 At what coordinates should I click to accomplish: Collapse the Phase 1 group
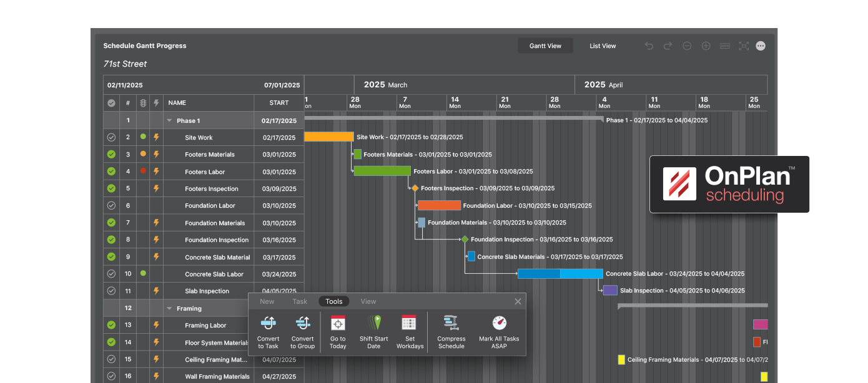click(x=169, y=121)
